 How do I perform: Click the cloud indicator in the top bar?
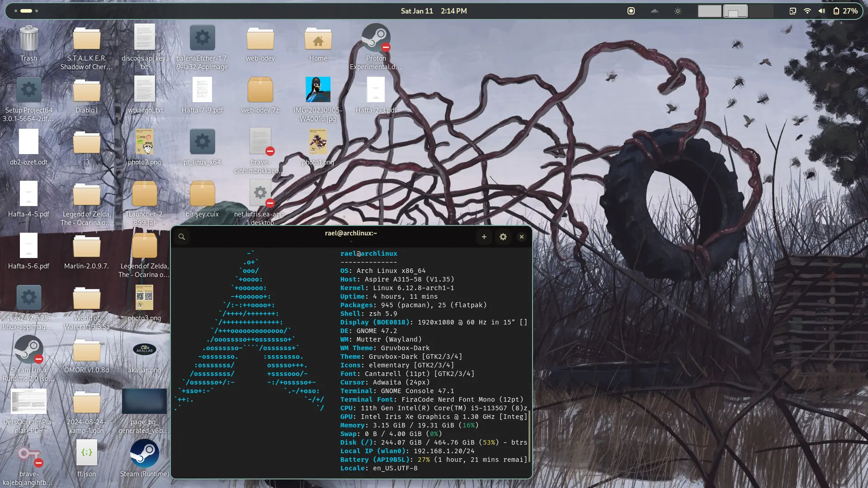click(x=654, y=11)
